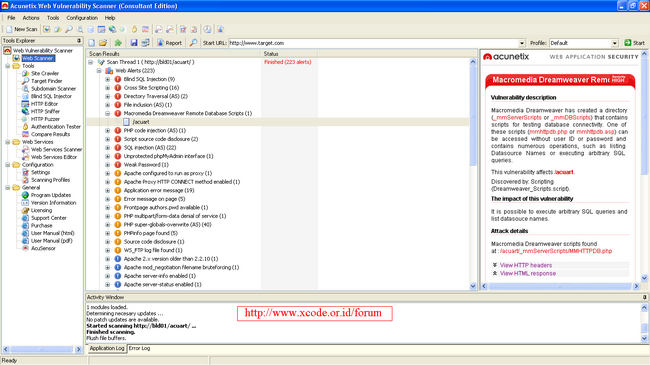The height and width of the screenshot is (365, 650).
Task: Open Subdomain Scanner from Tools Explorer tree
Action: (53, 88)
